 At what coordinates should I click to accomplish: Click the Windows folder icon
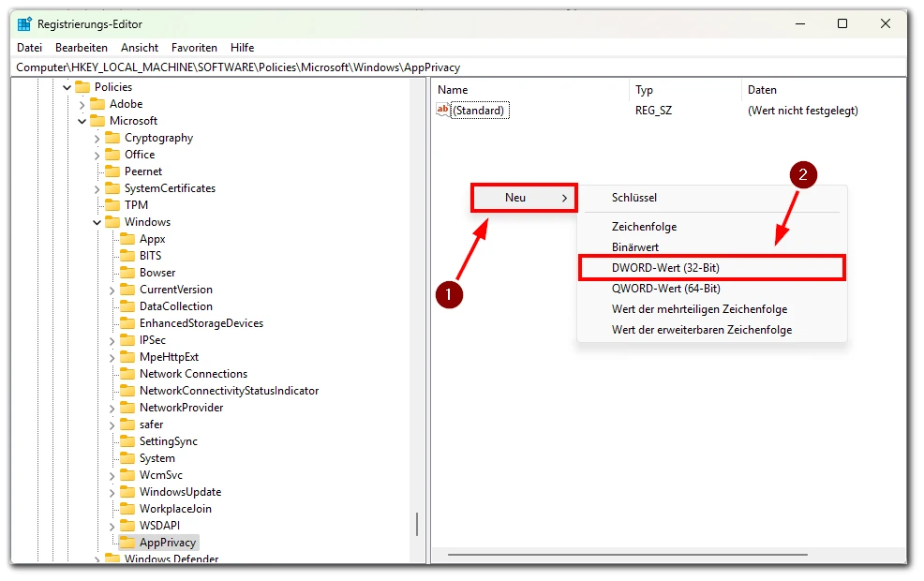tap(112, 222)
